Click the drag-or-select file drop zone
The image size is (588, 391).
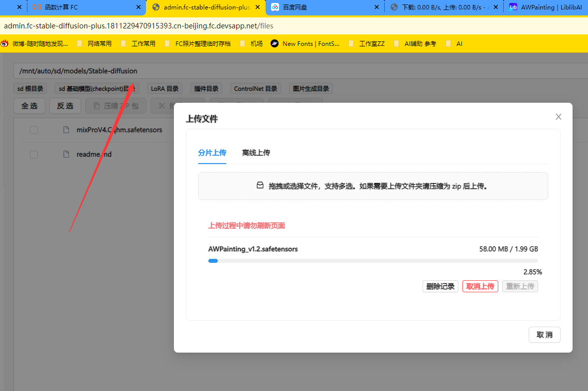click(x=373, y=186)
